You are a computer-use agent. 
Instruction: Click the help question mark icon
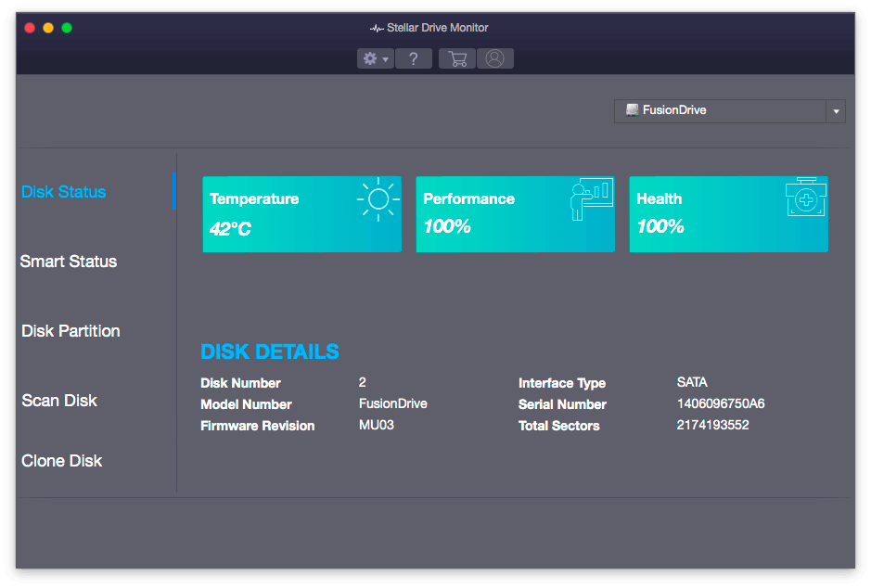[x=414, y=58]
